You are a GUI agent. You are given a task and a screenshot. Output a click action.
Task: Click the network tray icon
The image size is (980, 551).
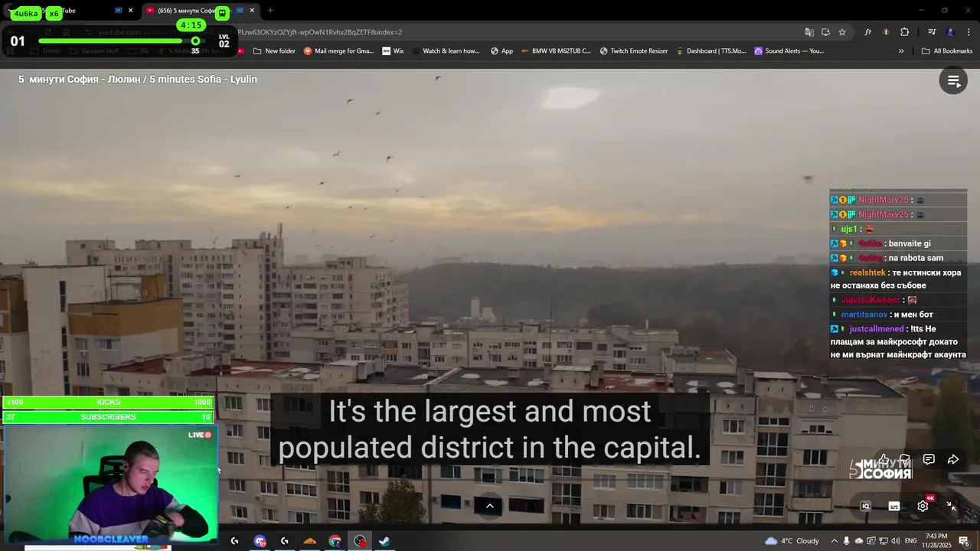tap(883, 541)
